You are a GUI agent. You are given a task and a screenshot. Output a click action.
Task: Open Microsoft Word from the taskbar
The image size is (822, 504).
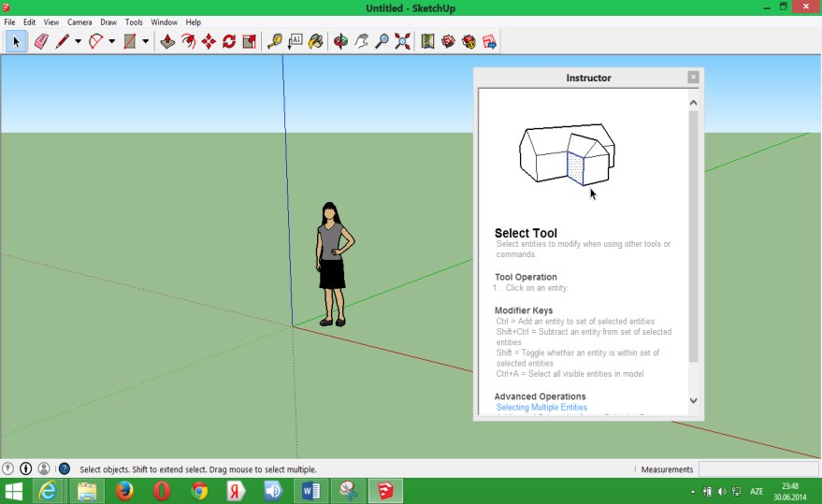coord(310,492)
